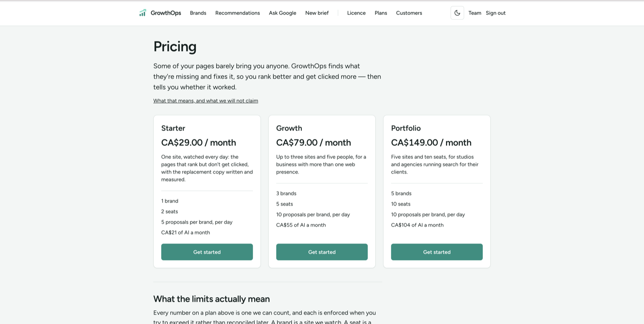Image resolution: width=644 pixels, height=324 pixels.
Task: Click the 'What the limits actually mean' heading
Action: click(x=211, y=299)
